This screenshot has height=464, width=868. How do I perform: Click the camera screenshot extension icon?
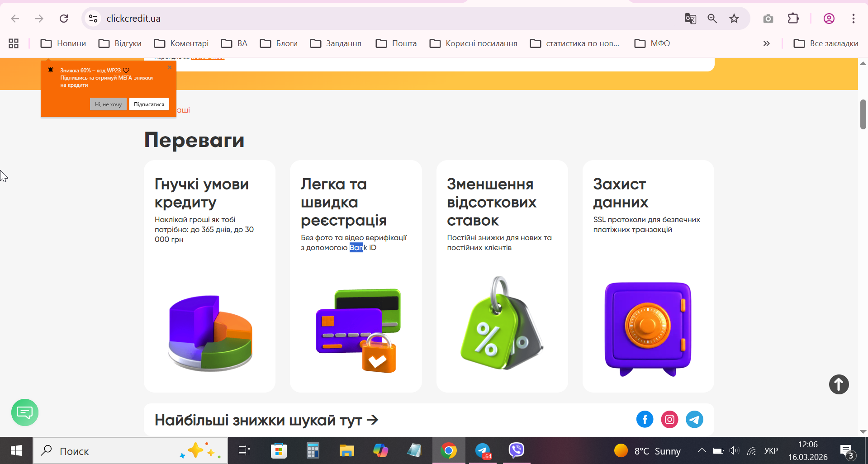[768, 19]
